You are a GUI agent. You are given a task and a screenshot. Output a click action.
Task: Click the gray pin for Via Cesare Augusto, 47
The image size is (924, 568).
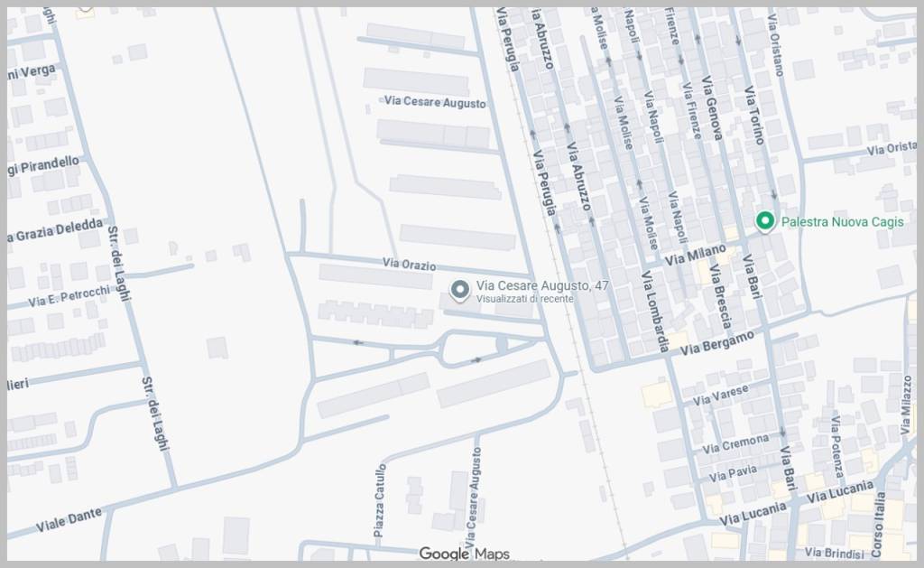click(460, 290)
